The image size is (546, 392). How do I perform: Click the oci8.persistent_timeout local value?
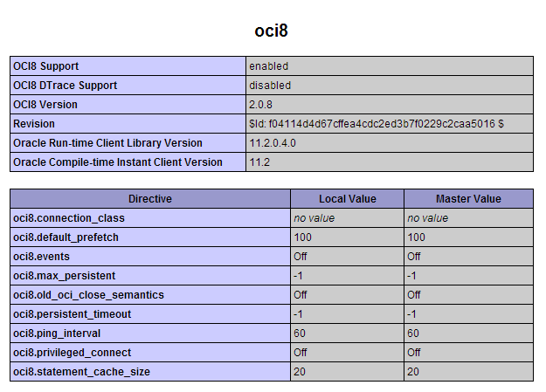pyautogui.click(x=298, y=314)
